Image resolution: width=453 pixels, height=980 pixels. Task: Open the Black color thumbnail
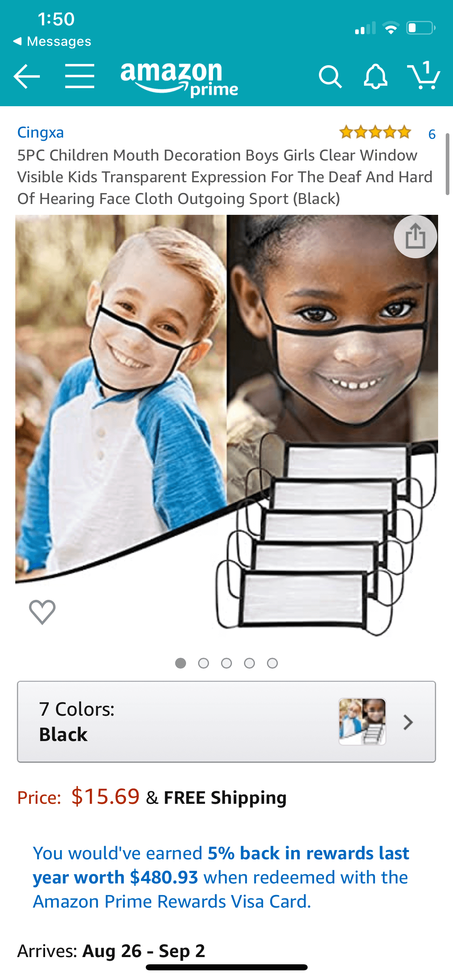pyautogui.click(x=362, y=722)
